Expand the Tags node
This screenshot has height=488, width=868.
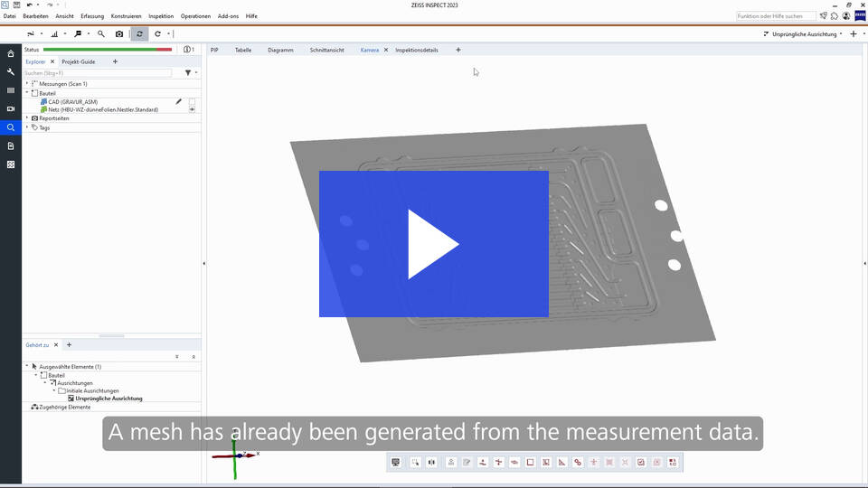click(27, 127)
